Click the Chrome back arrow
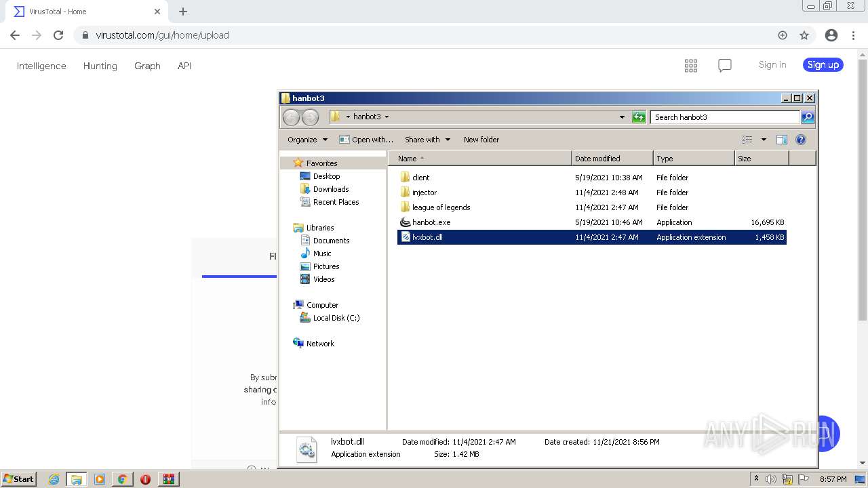This screenshot has height=488, width=868. (15, 35)
